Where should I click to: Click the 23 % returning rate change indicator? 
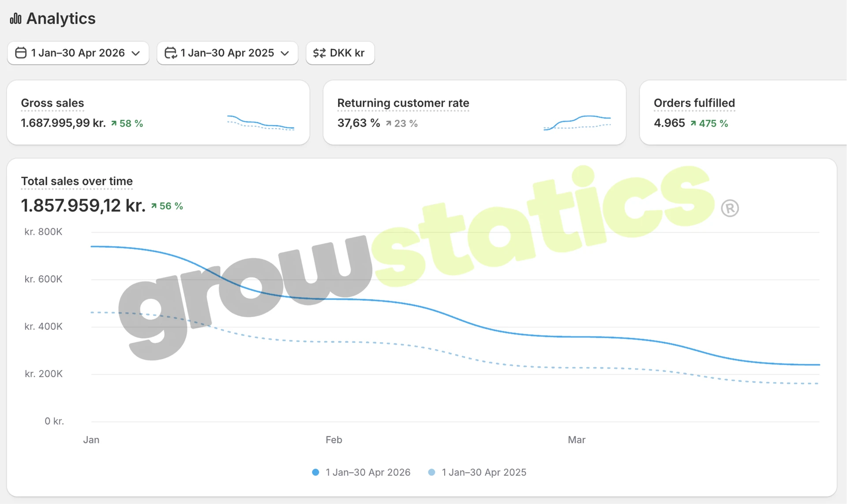coord(401,123)
